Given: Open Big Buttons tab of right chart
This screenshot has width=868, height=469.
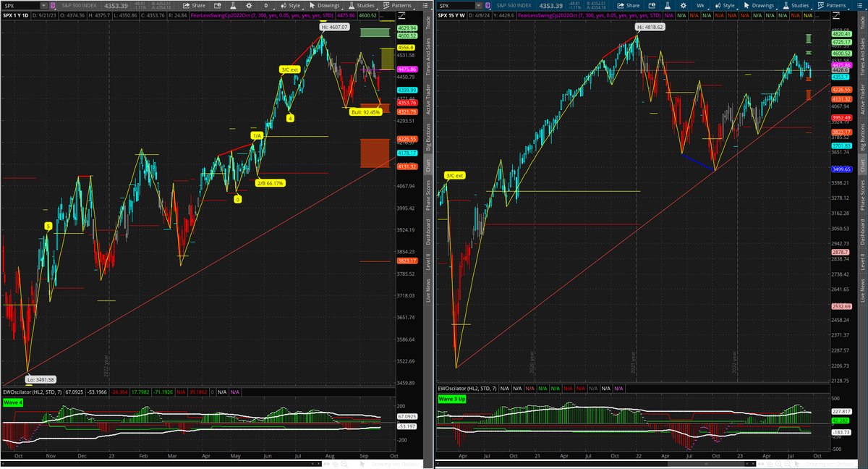Looking at the screenshot, I should 863,136.
